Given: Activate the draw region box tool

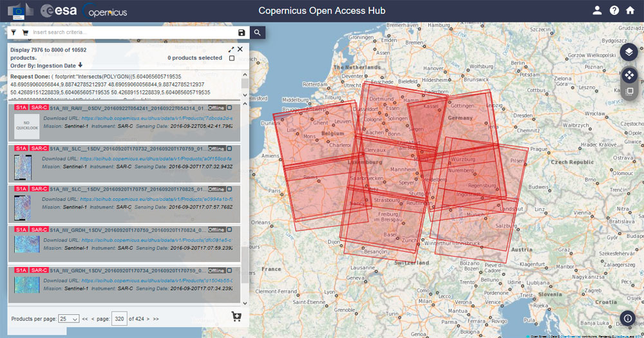Looking at the screenshot, I should tap(629, 91).
